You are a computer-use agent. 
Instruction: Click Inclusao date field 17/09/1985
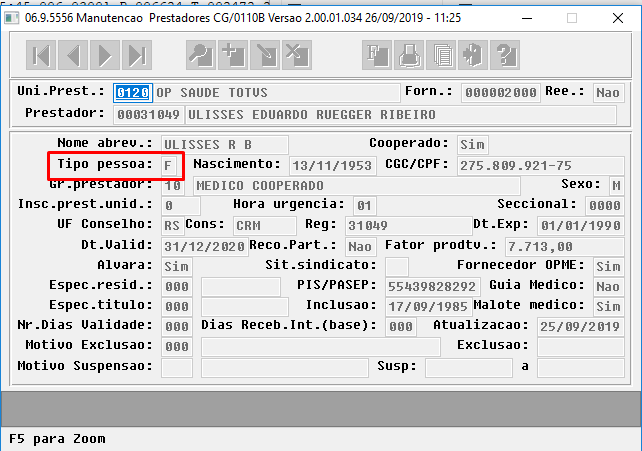(x=428, y=307)
